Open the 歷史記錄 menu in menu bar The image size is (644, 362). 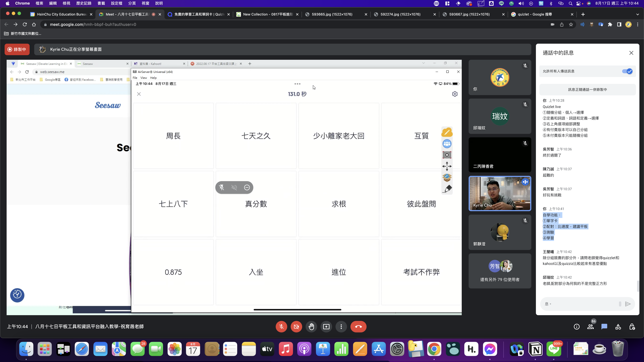coord(84,3)
